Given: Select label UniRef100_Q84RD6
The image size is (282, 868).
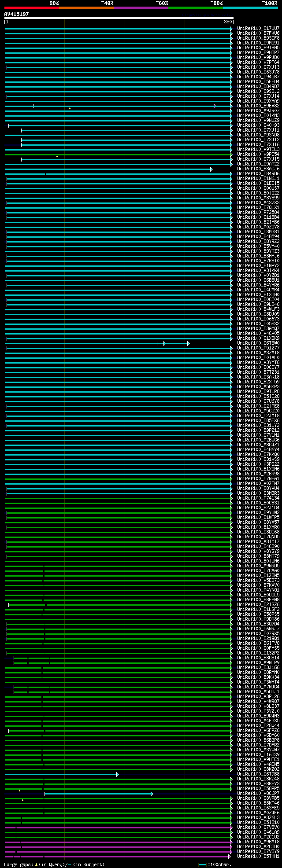Looking at the screenshot, I should (x=258, y=174).
